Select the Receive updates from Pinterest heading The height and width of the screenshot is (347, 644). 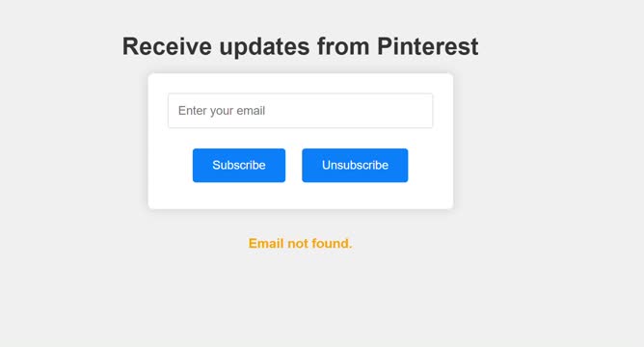click(300, 46)
